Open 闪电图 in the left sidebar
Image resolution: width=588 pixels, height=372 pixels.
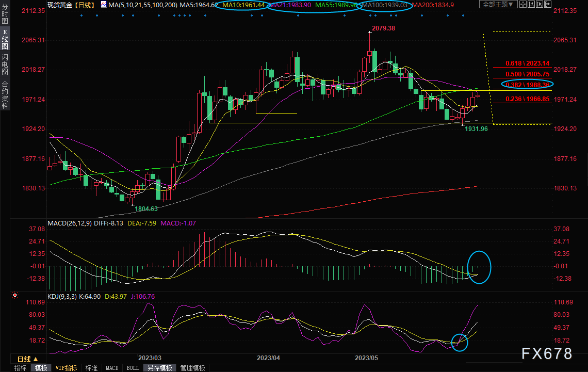[x=5, y=64]
